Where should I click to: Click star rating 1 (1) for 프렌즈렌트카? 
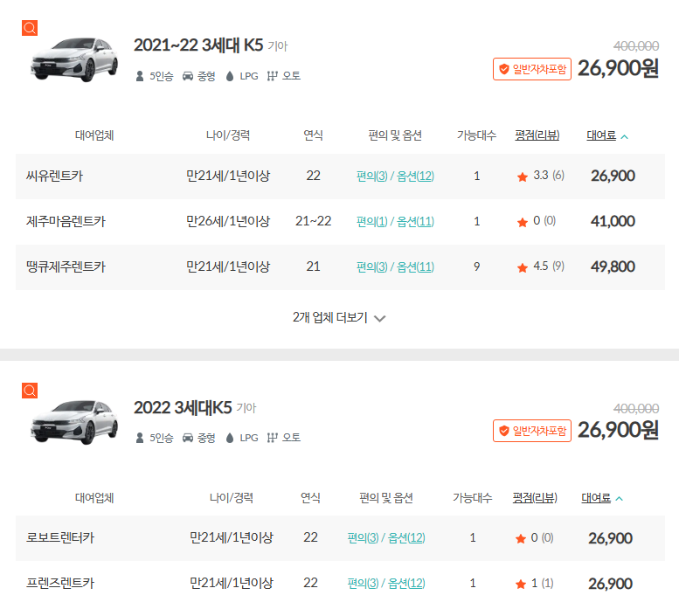point(534,584)
